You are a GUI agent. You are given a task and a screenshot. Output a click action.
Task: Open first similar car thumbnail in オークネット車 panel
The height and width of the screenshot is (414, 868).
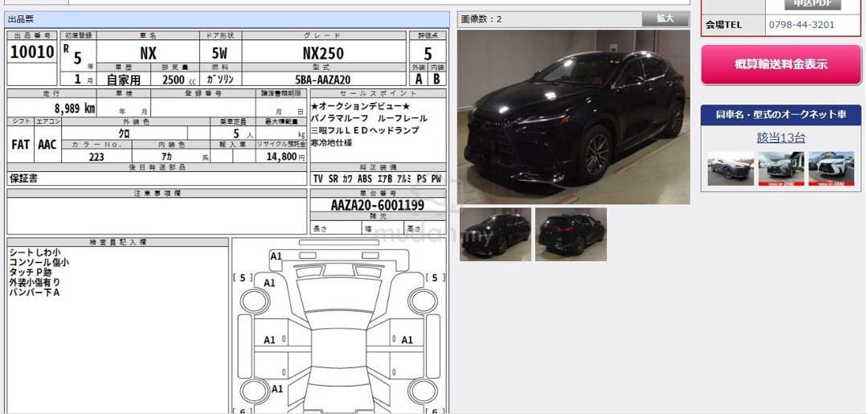point(731,169)
